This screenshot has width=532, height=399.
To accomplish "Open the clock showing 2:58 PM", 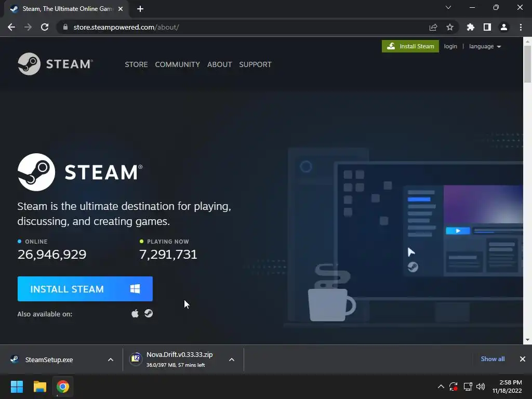I will point(507,387).
